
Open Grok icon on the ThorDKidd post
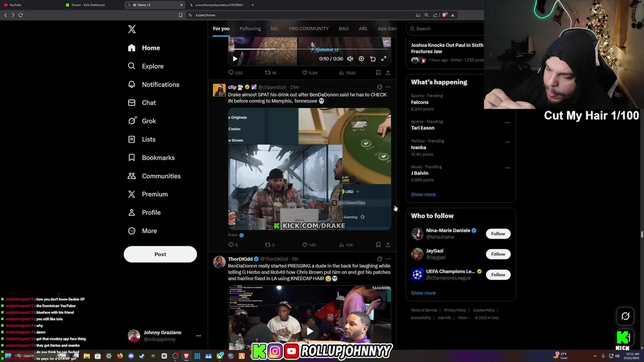[x=379, y=259]
